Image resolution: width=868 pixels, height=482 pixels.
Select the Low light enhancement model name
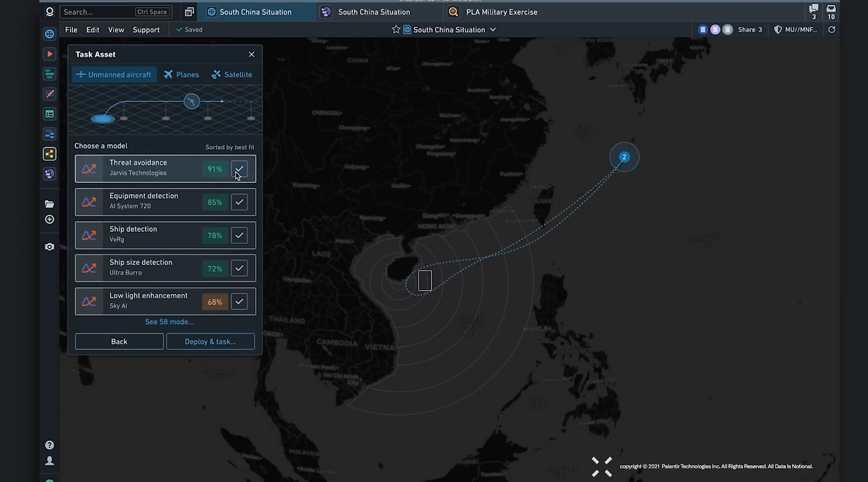[149, 296]
